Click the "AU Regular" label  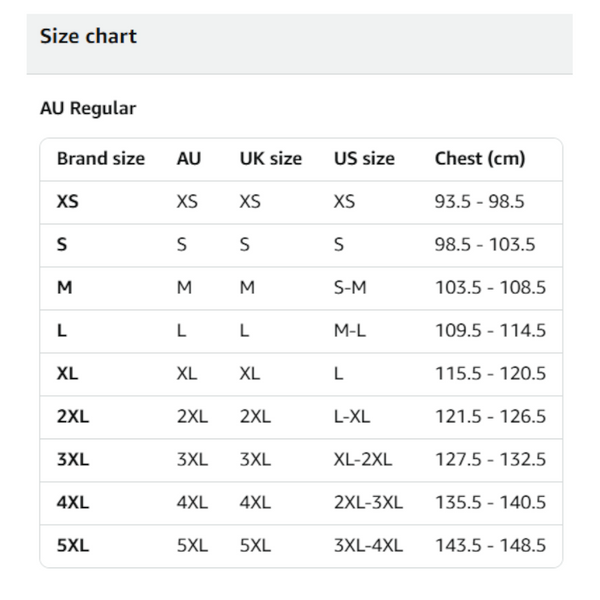(88, 109)
